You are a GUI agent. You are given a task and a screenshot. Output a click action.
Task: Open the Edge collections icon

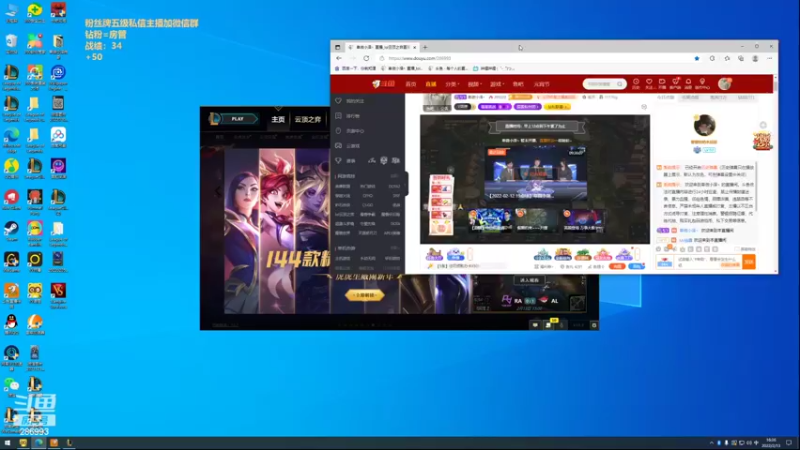[741, 58]
